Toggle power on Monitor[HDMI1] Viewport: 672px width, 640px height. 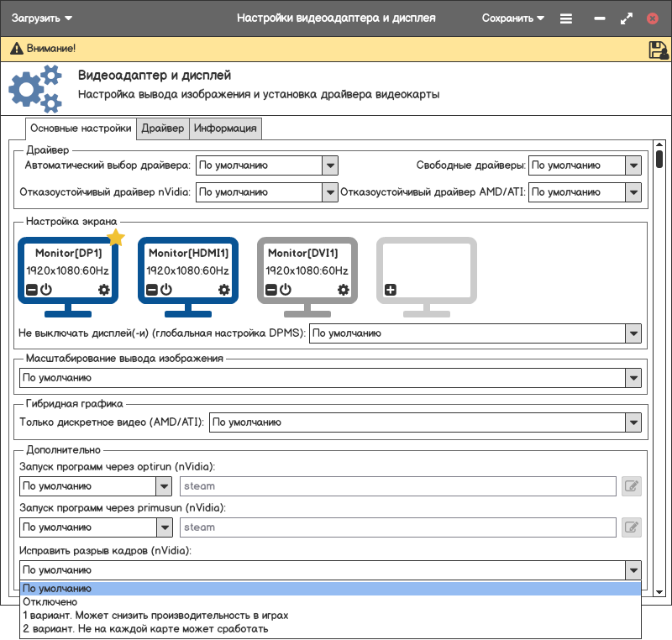(166, 290)
